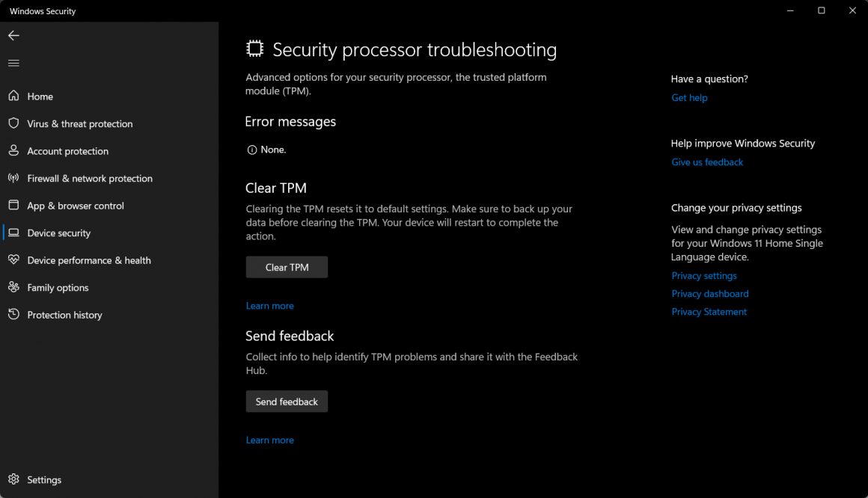Open Account protection
Viewport: 868px width, 498px height.
[x=67, y=150]
